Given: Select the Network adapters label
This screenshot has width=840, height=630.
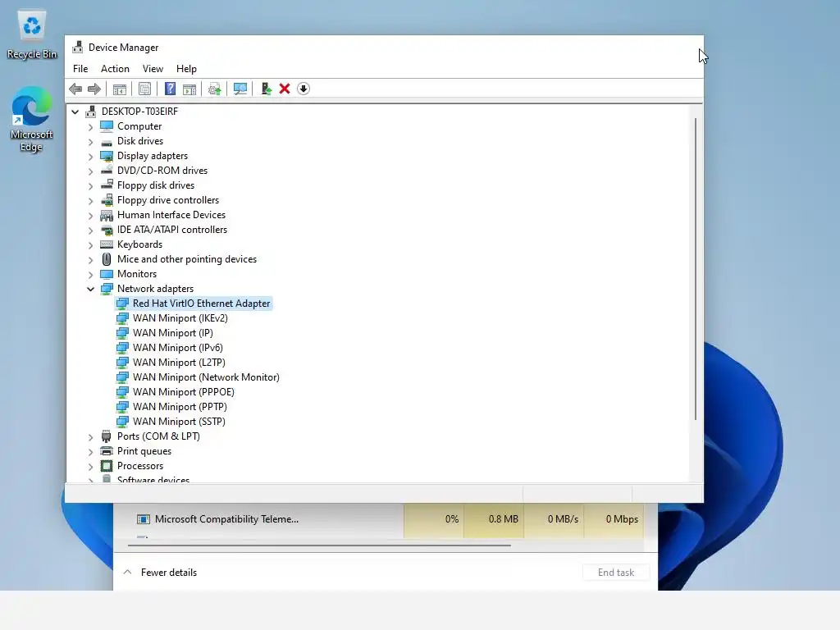Looking at the screenshot, I should pyautogui.click(x=155, y=289).
